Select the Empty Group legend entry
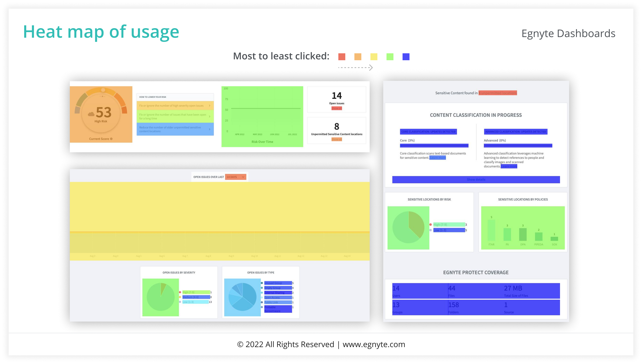 click(278, 288)
